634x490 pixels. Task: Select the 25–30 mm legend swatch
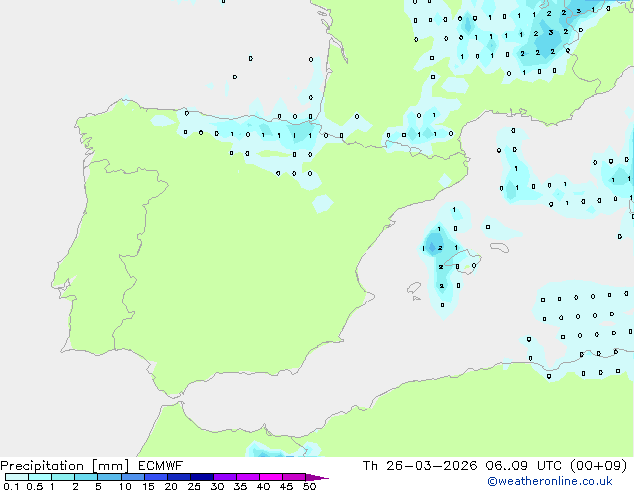tap(201, 477)
